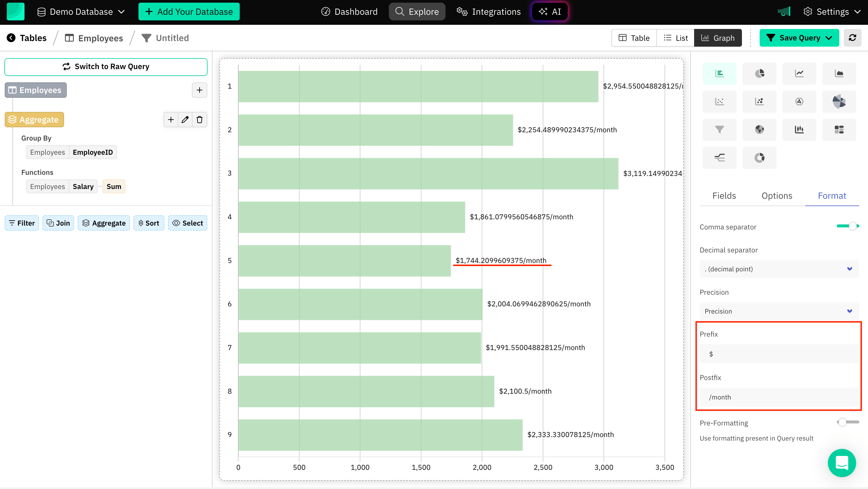Select the pie chart visualization type
This screenshot has width=868, height=489.
759,74
